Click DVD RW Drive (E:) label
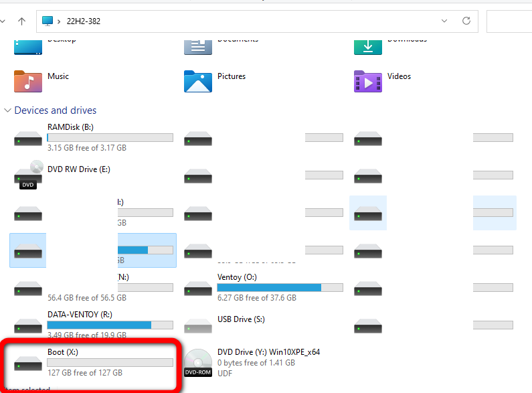Viewport: 532px width, 393px height. [x=79, y=169]
